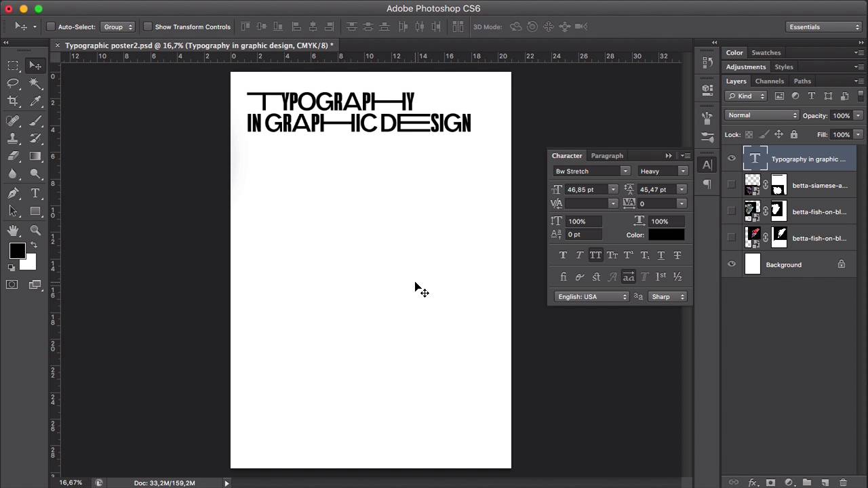The height and width of the screenshot is (488, 868).
Task: Select the Horizontal Type tool
Action: 35,194
